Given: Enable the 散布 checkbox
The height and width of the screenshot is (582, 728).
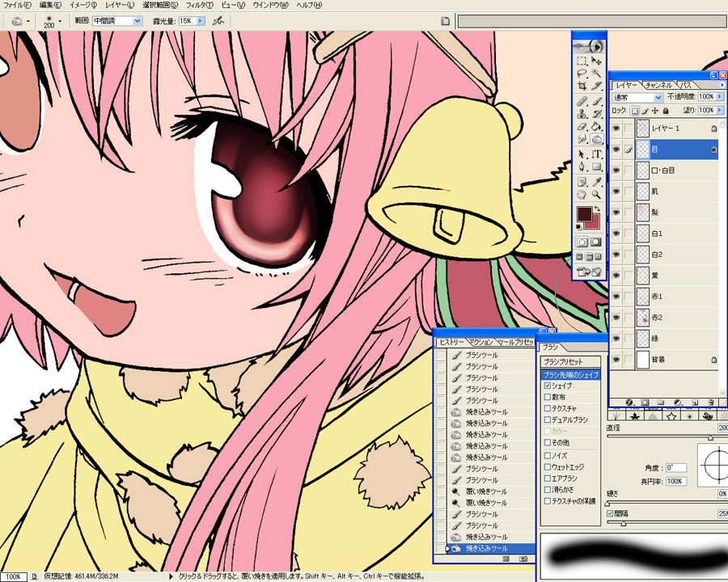Looking at the screenshot, I should [548, 397].
